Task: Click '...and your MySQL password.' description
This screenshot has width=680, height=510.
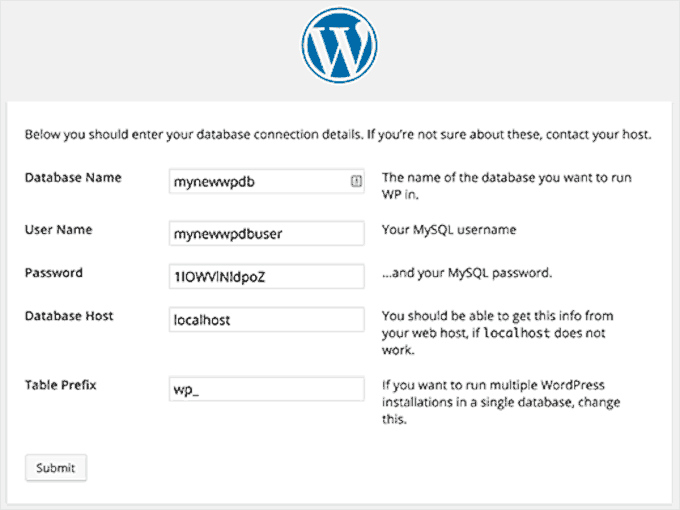Action: point(467,273)
